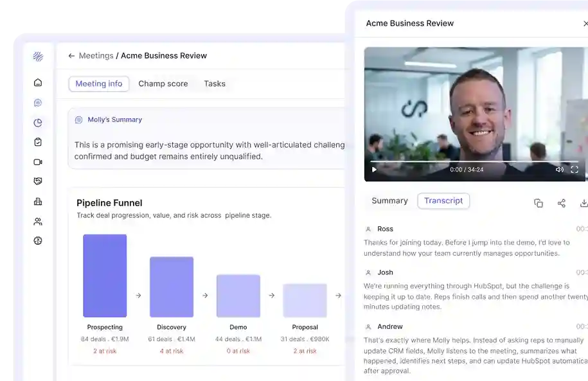588x381 pixels.
Task: Play the Acme Business Review video
Action: [x=374, y=170]
